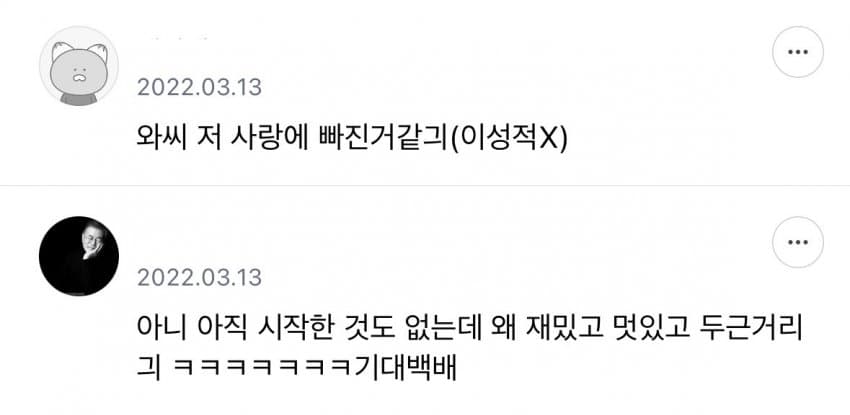The width and height of the screenshot is (850, 415).
Task: Open the gray cat avatar's profile
Action: (x=79, y=66)
